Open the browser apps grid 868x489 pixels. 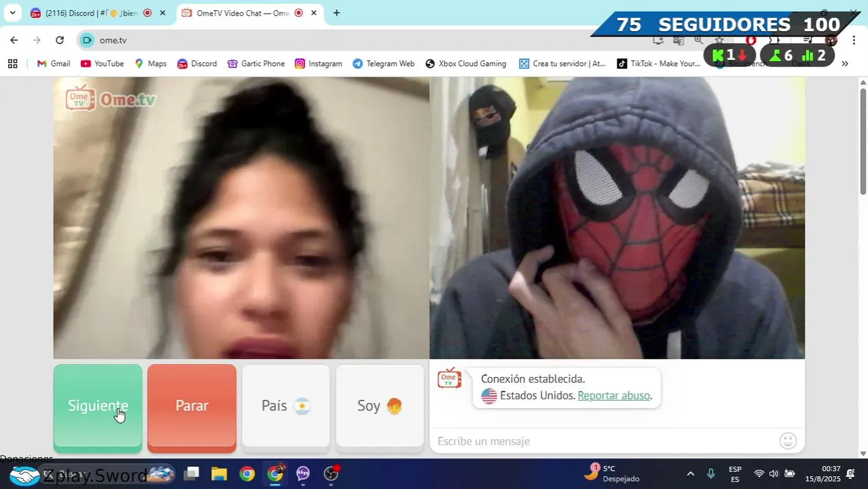pos(12,63)
